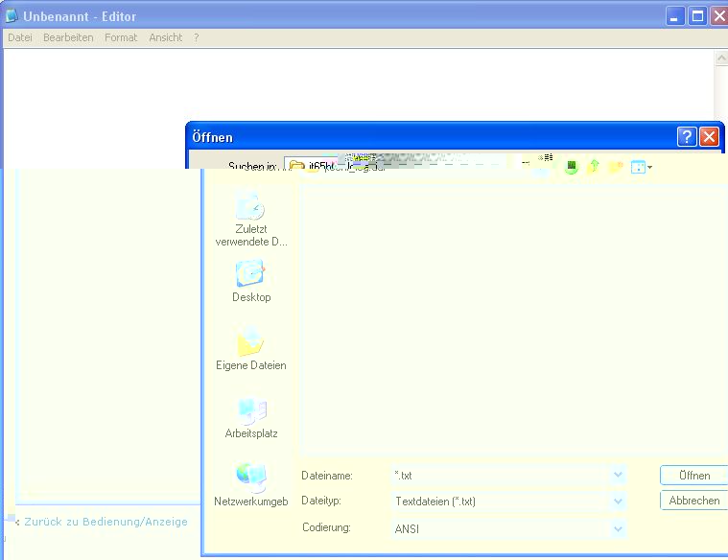Click the Editor window title icon

(12, 15)
